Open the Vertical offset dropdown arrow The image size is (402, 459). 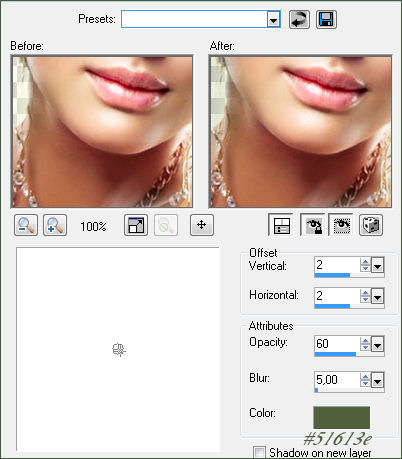pyautogui.click(x=377, y=266)
